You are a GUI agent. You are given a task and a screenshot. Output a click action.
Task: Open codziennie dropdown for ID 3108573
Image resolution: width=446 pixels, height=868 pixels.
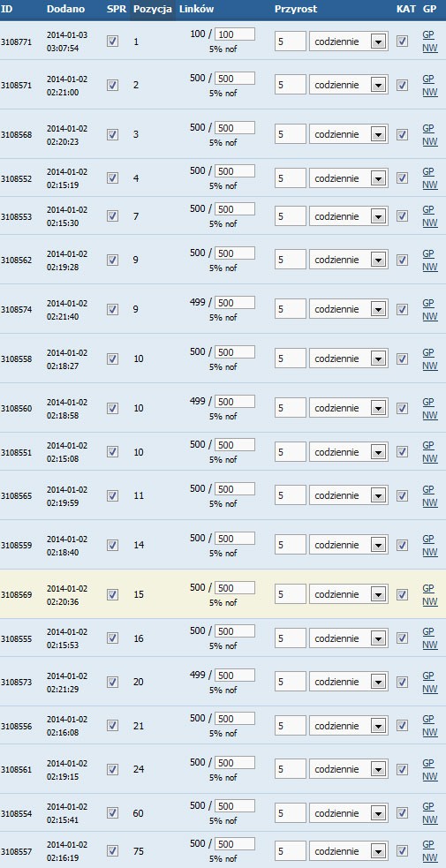click(349, 682)
